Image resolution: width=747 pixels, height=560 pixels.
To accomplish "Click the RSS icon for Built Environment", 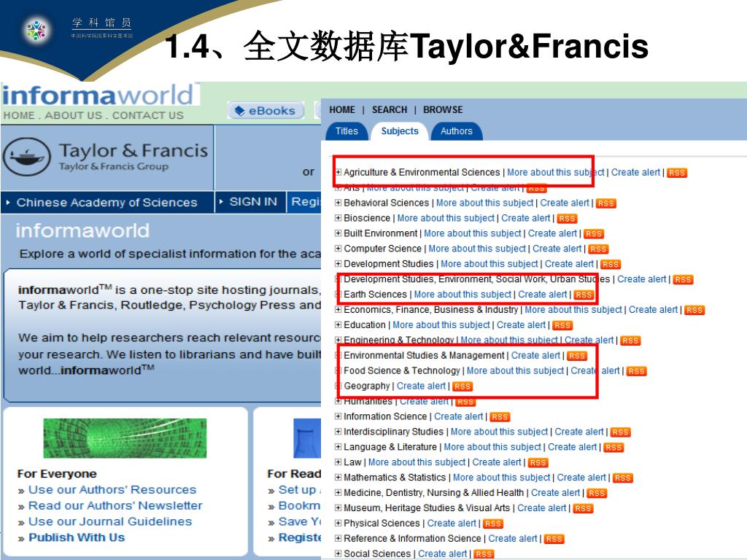I will click(x=594, y=234).
